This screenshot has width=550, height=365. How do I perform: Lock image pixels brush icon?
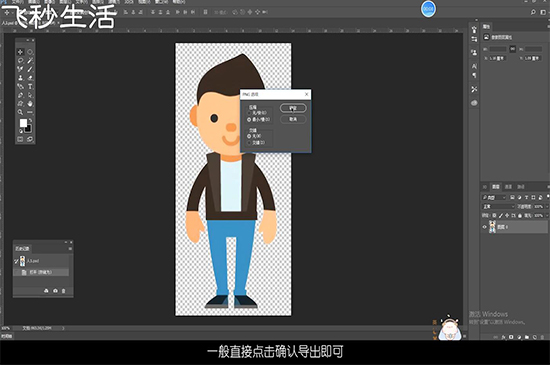click(x=501, y=215)
